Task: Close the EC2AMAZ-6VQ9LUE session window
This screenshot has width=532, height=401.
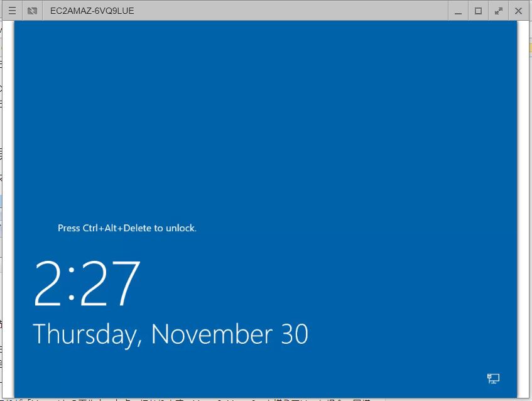Action: pyautogui.click(x=518, y=11)
